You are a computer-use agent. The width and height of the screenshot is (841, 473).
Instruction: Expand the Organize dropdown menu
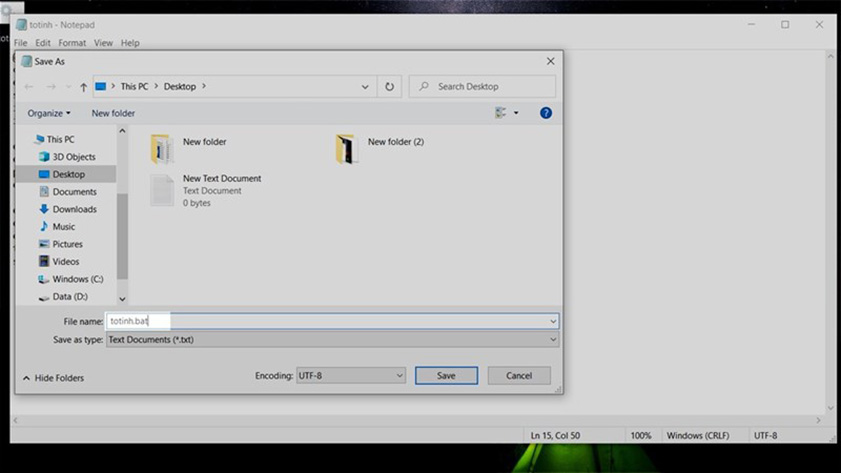click(x=49, y=113)
